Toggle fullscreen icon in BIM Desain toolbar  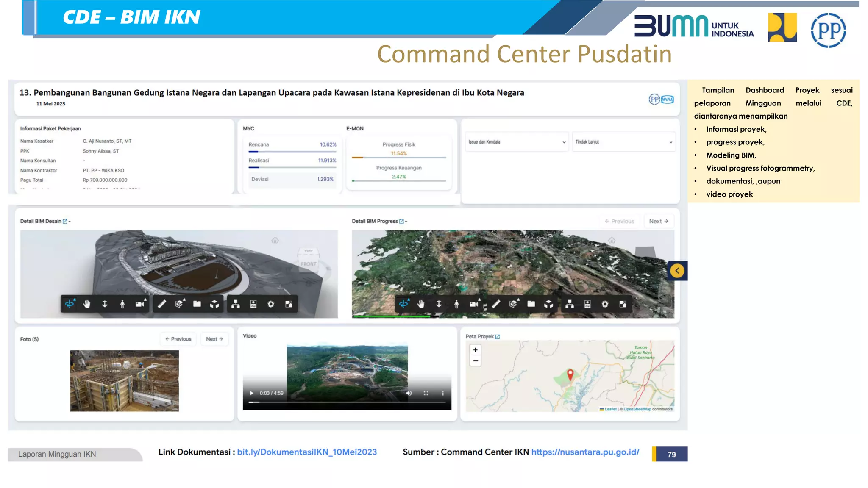point(289,304)
